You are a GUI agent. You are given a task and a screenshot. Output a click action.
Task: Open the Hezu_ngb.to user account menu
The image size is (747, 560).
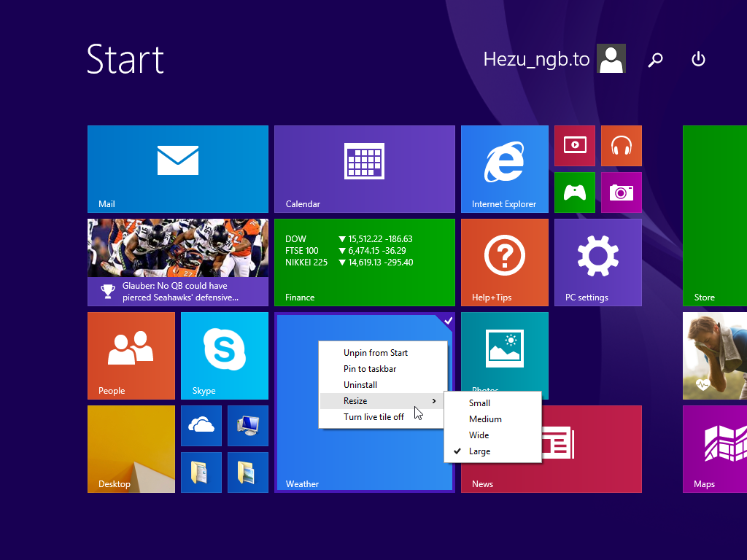pyautogui.click(x=554, y=59)
